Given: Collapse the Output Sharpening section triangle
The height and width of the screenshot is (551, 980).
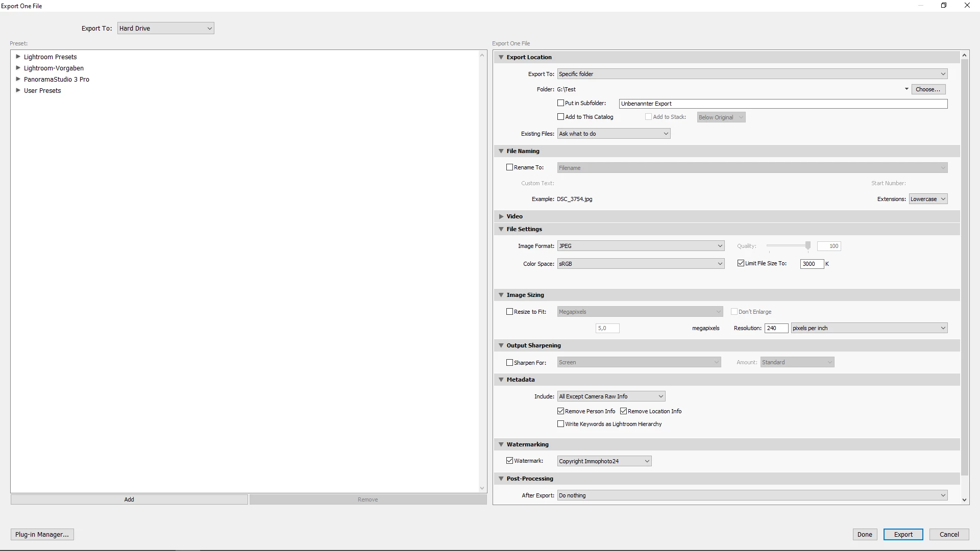Looking at the screenshot, I should 501,345.
